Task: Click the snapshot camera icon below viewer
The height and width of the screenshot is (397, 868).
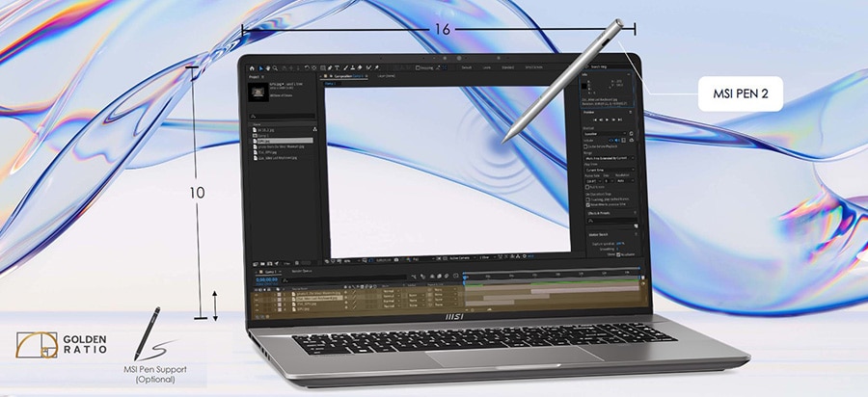Action: pyautogui.click(x=396, y=260)
